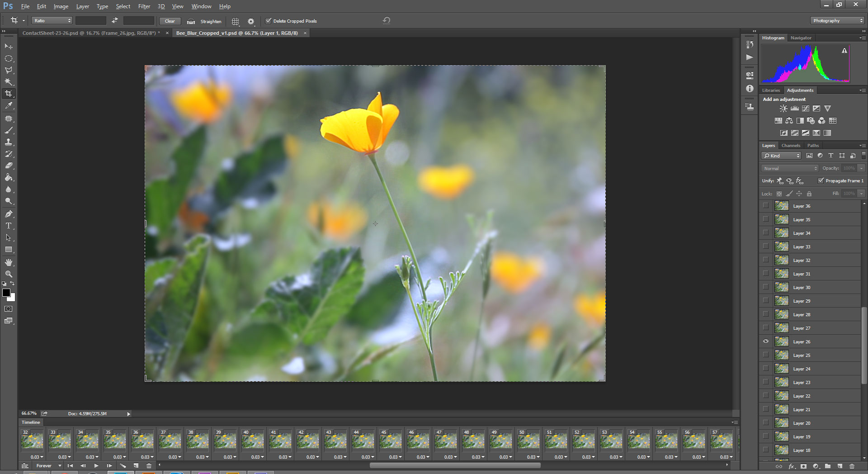Open the Image menu

point(61,6)
